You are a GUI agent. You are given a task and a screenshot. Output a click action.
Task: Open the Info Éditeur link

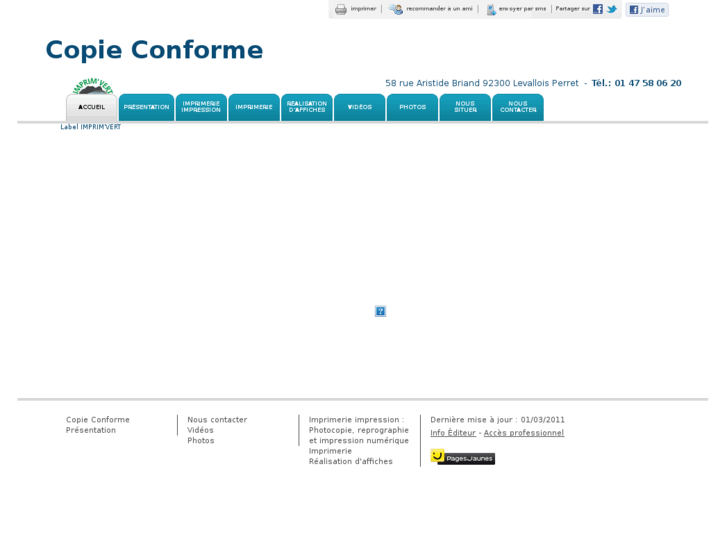pyautogui.click(x=453, y=433)
